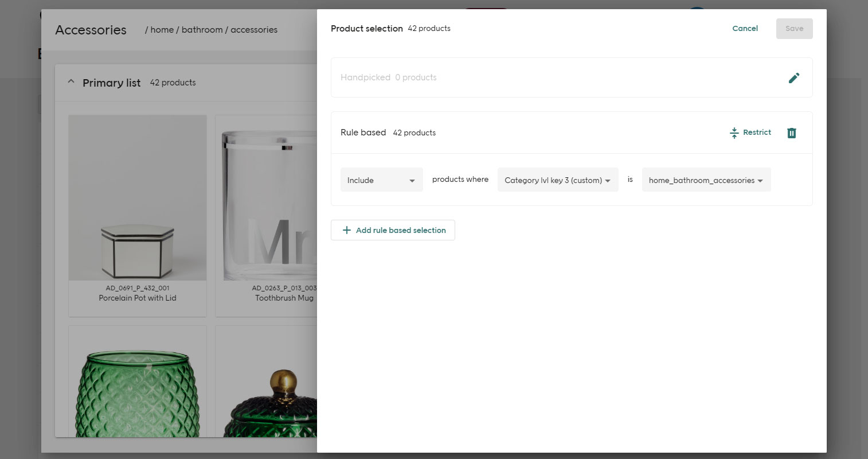
Task: Click the 'Accessories' page title
Action: point(91,30)
